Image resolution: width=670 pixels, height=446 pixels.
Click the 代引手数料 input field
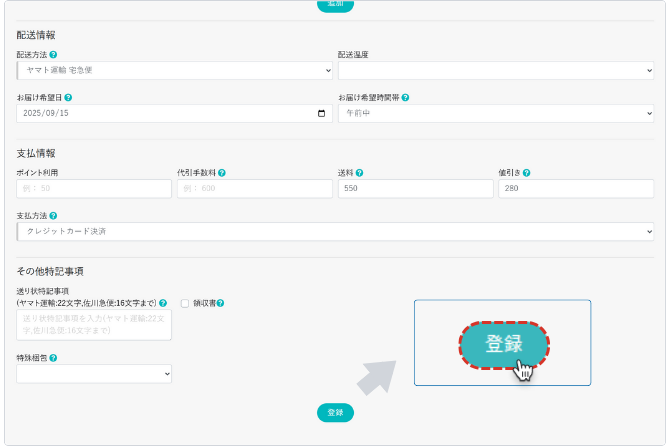pyautogui.click(x=254, y=189)
